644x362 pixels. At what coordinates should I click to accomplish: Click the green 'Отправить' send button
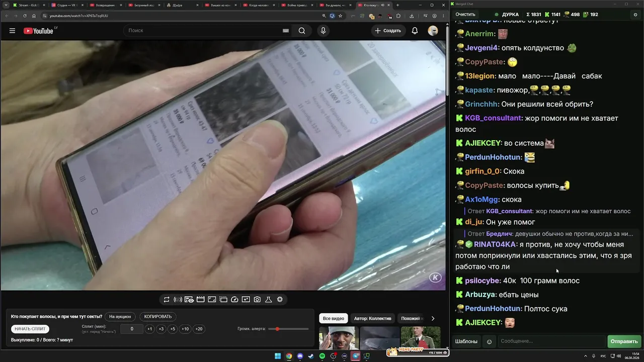624,342
